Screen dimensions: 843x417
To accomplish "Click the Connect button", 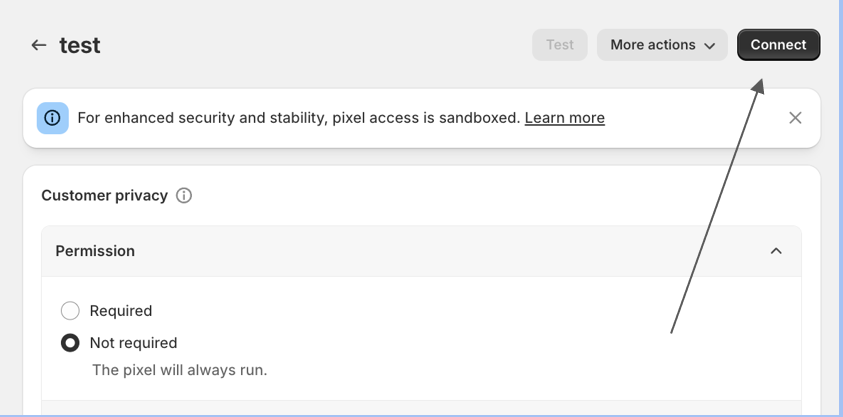I will coord(778,45).
